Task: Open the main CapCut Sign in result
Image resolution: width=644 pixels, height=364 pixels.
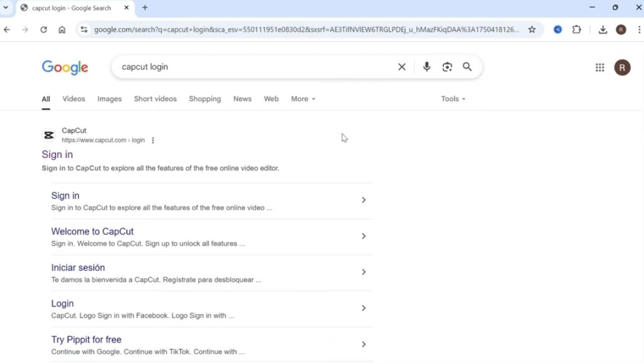Action: coord(57,155)
